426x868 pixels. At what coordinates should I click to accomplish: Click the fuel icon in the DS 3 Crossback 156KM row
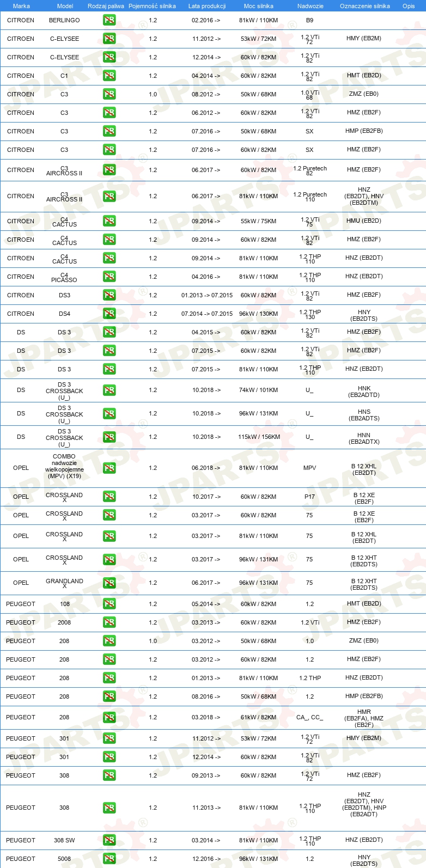[109, 437]
